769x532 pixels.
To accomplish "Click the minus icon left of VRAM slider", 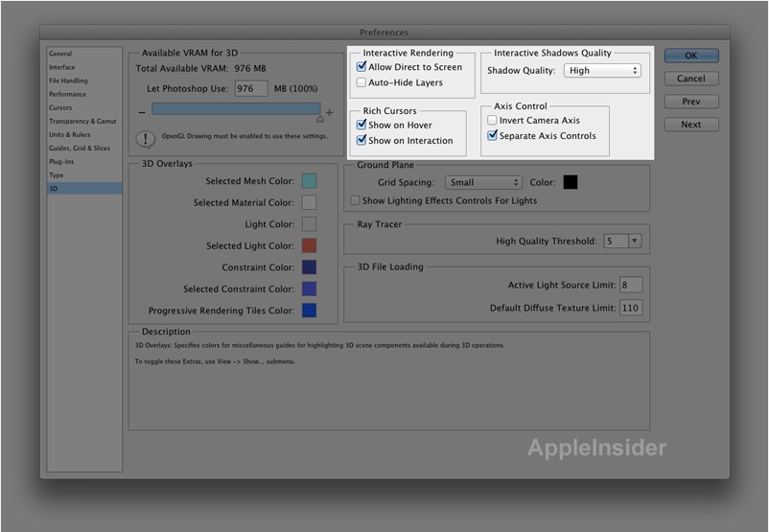I will 142,113.
